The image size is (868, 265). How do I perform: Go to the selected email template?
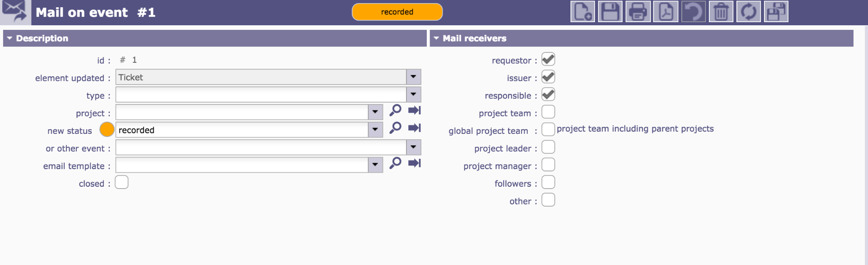pos(414,163)
